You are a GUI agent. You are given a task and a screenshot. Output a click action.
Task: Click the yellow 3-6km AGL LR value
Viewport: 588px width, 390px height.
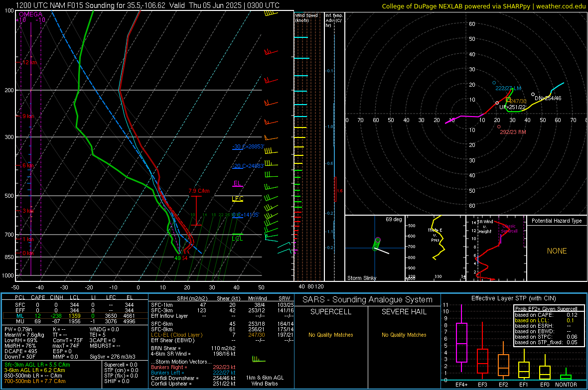34,370
